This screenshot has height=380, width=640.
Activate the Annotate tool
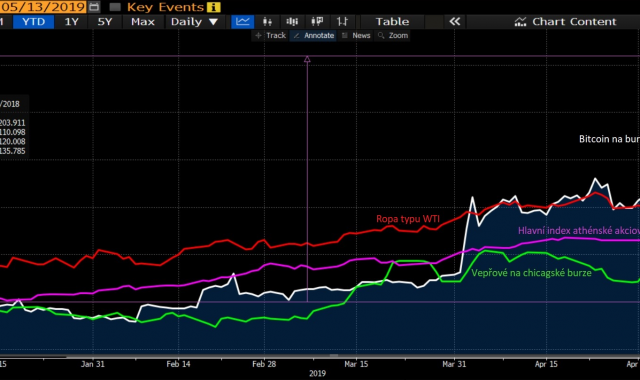(313, 36)
